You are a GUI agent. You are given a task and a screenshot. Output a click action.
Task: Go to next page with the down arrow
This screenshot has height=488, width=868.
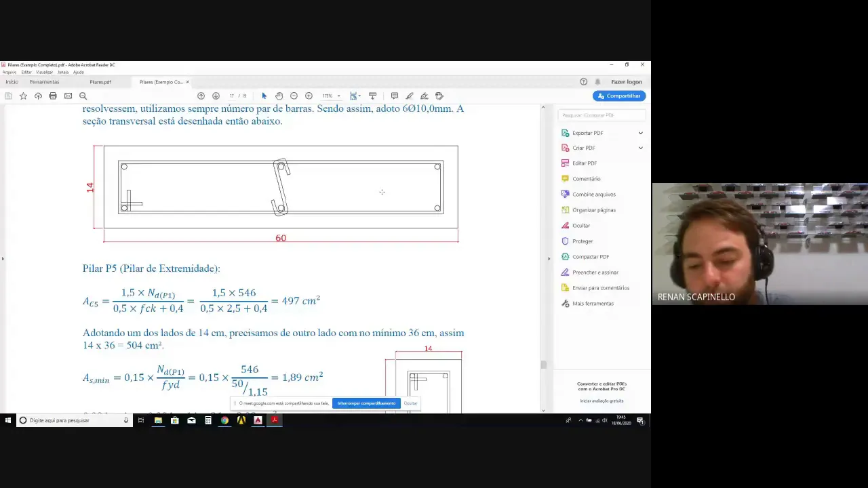point(216,96)
